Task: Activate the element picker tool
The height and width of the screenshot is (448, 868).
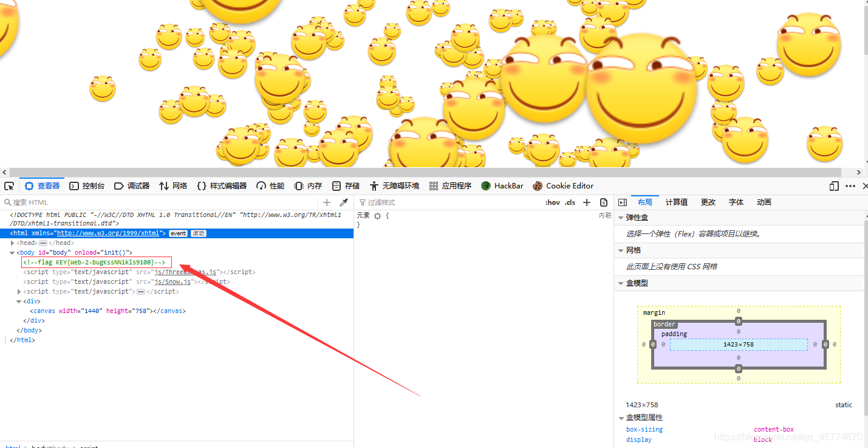Action: pos(9,186)
